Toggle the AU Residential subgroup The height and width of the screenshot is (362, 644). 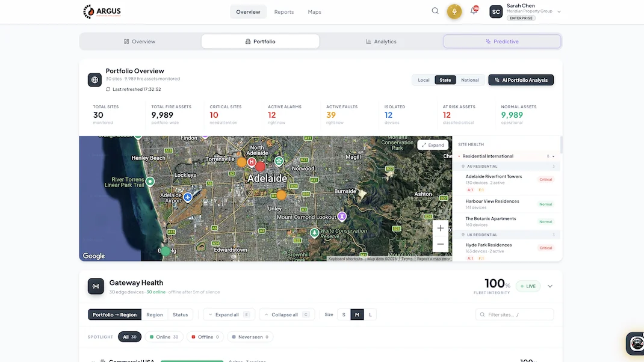tap(506, 166)
